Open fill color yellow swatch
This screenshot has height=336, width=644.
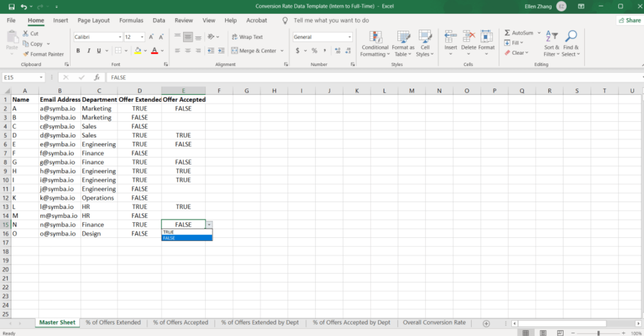coord(138,51)
